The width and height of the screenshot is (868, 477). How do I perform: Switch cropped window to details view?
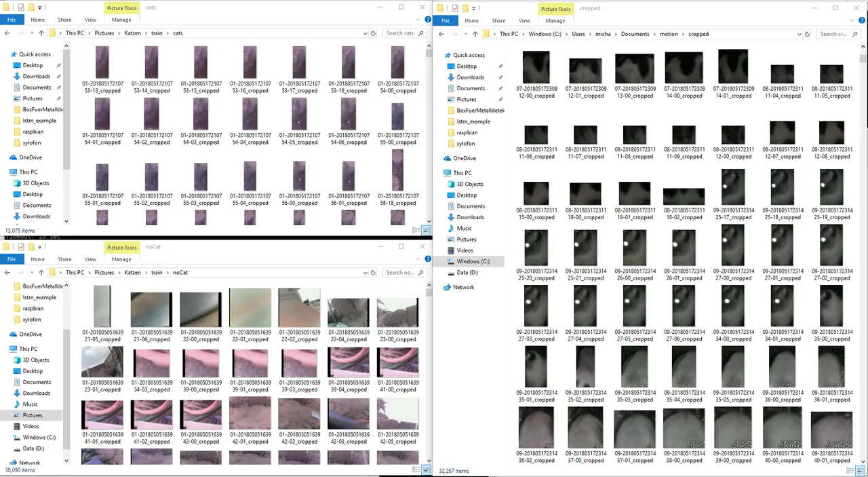tap(850, 470)
